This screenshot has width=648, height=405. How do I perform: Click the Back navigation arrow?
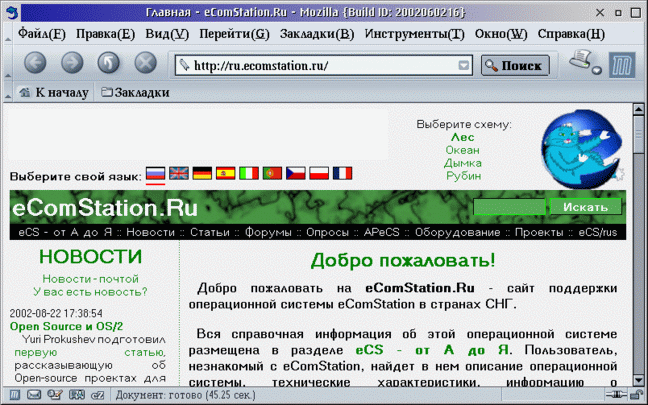35,63
